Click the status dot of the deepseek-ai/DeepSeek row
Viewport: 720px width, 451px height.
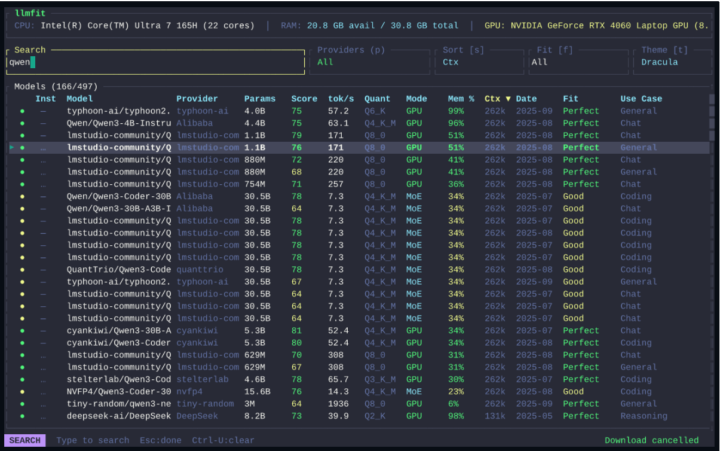(x=22, y=415)
